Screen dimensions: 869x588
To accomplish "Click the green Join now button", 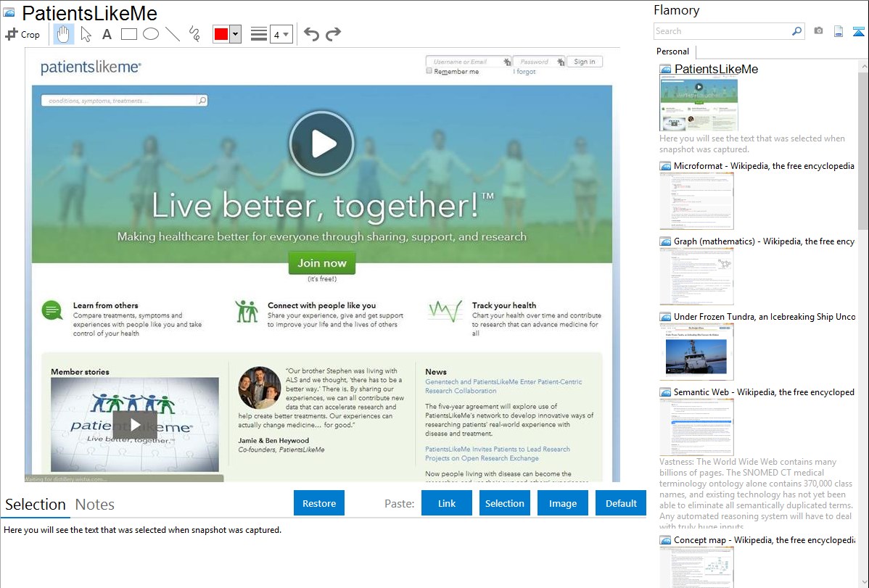I will [322, 263].
